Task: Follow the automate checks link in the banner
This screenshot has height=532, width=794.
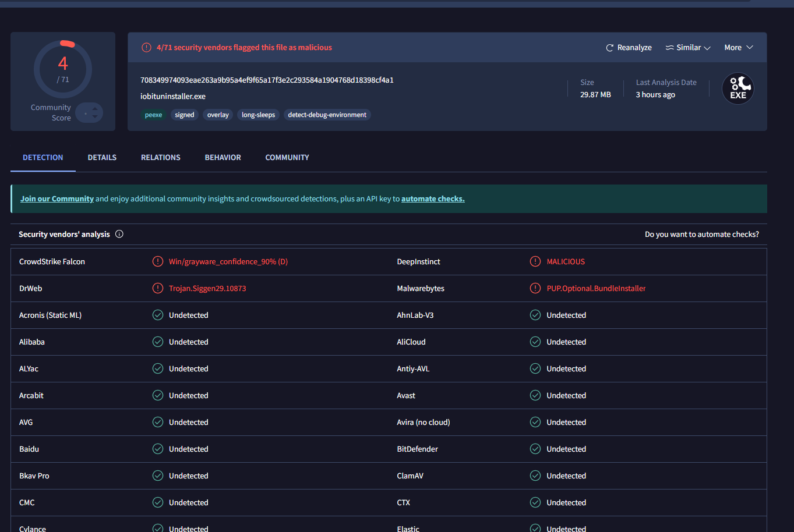Action: 433,199
